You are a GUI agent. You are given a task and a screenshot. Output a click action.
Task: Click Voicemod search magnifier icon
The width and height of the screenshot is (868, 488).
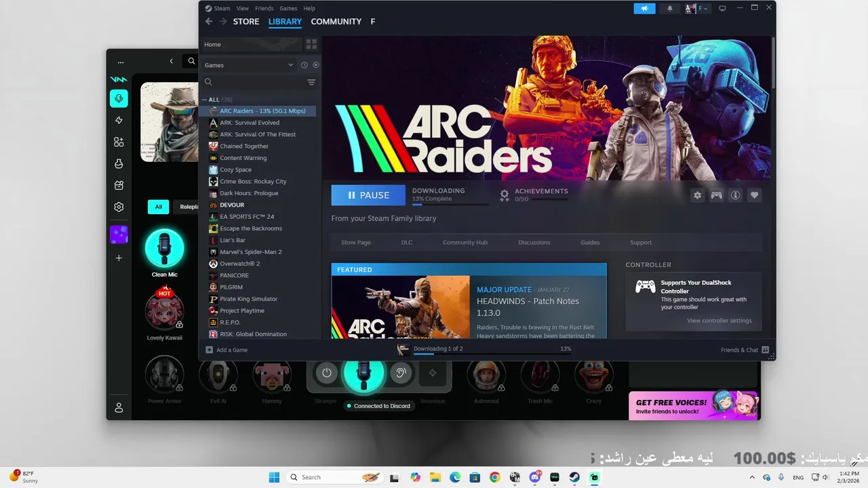(x=191, y=62)
